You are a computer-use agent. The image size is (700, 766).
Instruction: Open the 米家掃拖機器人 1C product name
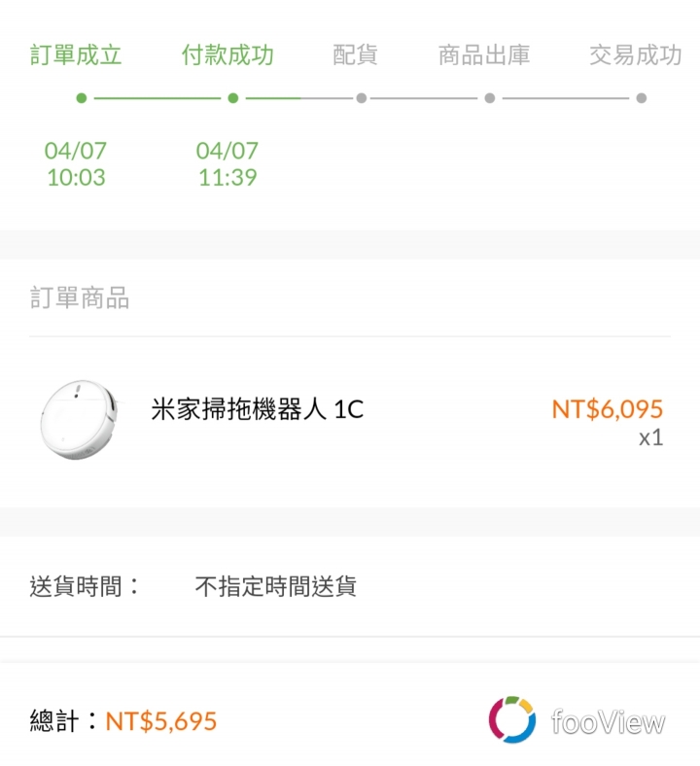pos(258,409)
